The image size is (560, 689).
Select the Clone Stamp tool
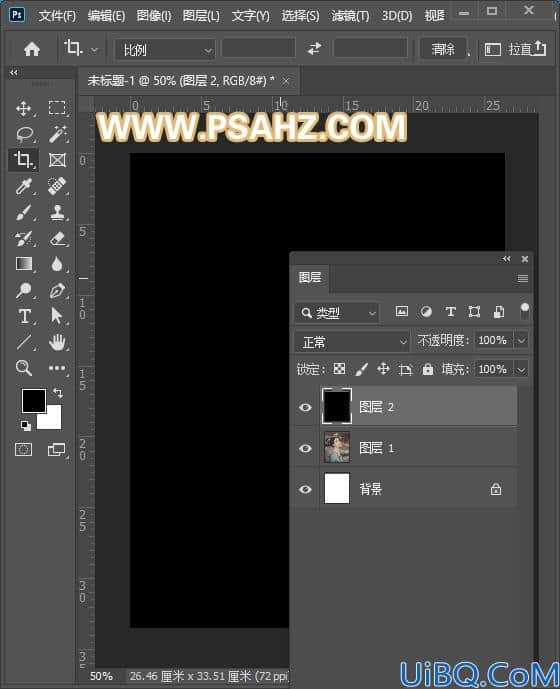pos(58,212)
